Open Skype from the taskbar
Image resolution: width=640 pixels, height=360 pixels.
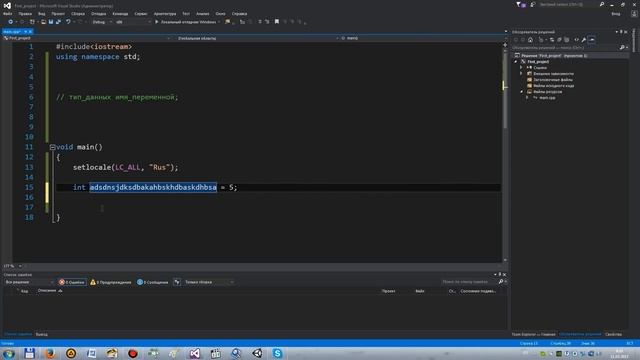(x=277, y=353)
